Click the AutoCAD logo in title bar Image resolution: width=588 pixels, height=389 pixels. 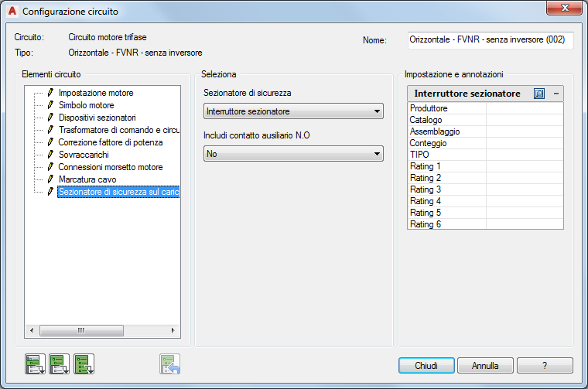click(x=12, y=12)
